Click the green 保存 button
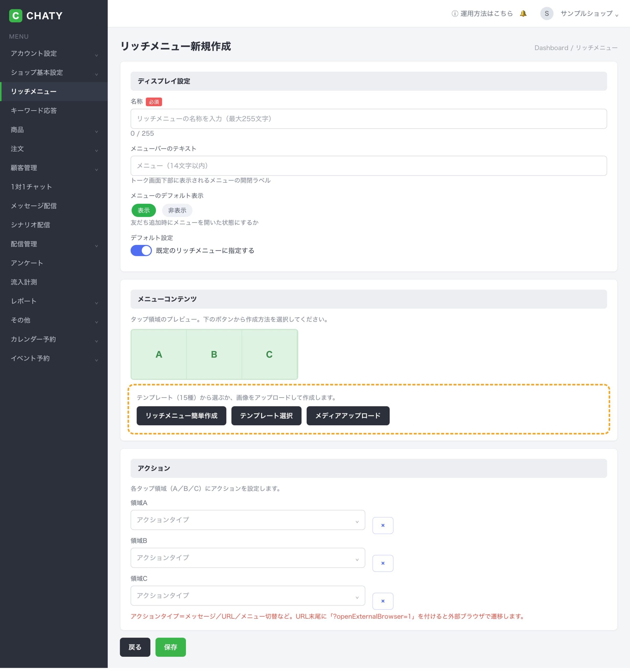The height and width of the screenshot is (672, 630). [x=170, y=647]
